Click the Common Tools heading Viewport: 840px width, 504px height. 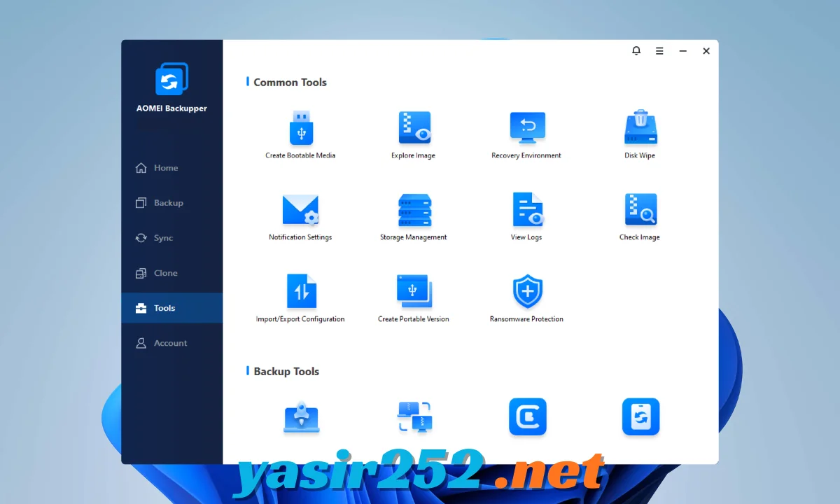point(290,82)
